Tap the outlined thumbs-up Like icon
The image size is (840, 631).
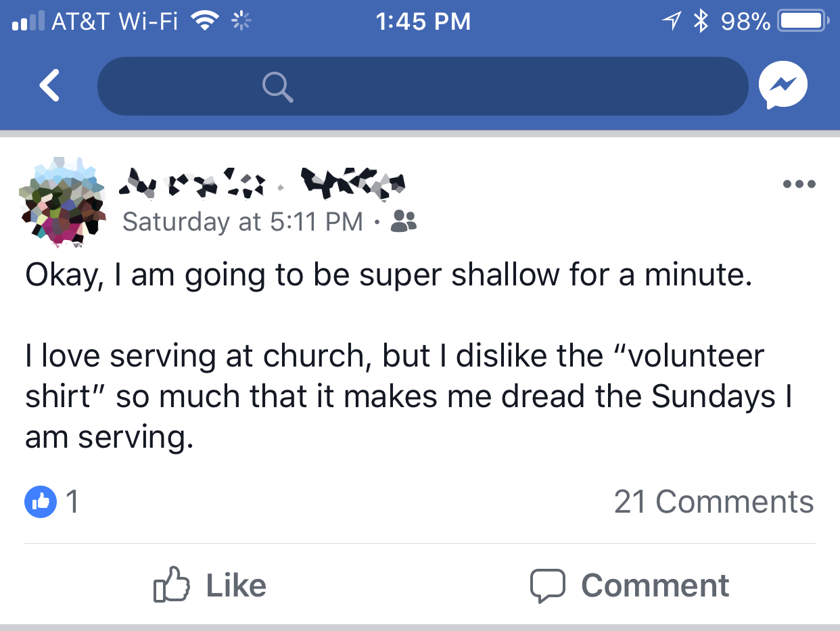pos(171,586)
